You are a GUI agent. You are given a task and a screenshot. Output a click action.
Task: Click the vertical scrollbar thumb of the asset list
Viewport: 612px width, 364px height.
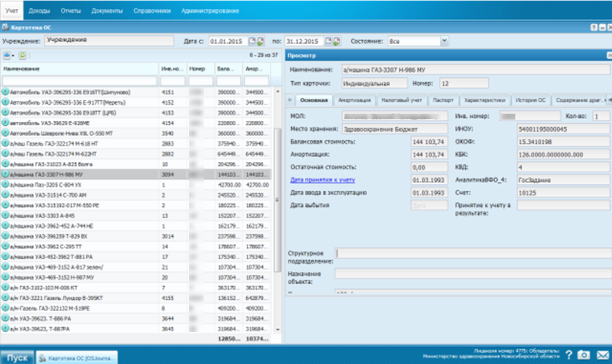tap(277, 200)
